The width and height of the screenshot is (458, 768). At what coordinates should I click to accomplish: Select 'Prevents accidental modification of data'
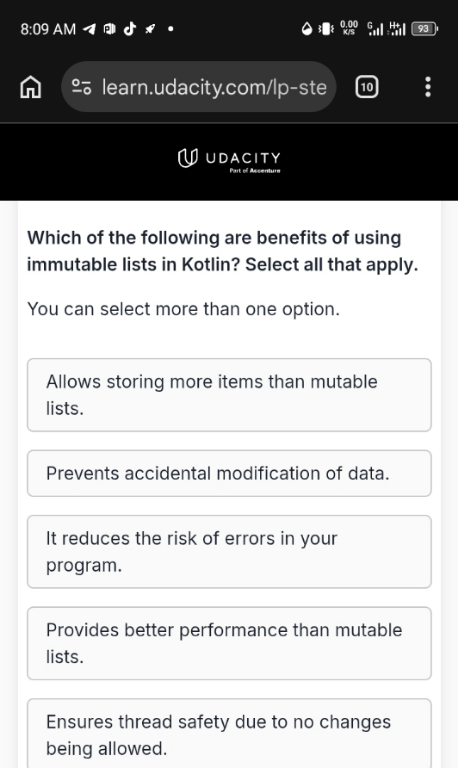coord(229,473)
